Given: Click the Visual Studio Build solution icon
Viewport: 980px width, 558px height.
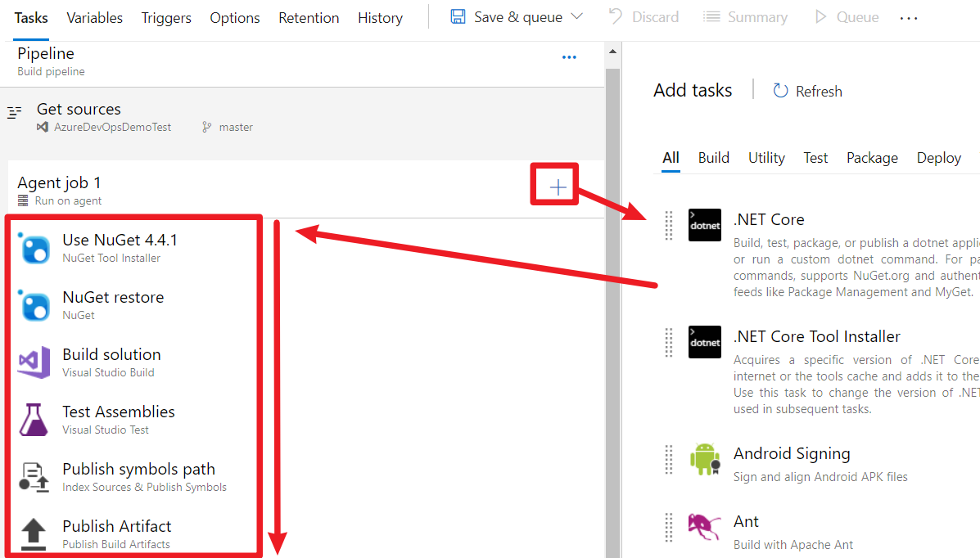Looking at the screenshot, I should point(34,362).
